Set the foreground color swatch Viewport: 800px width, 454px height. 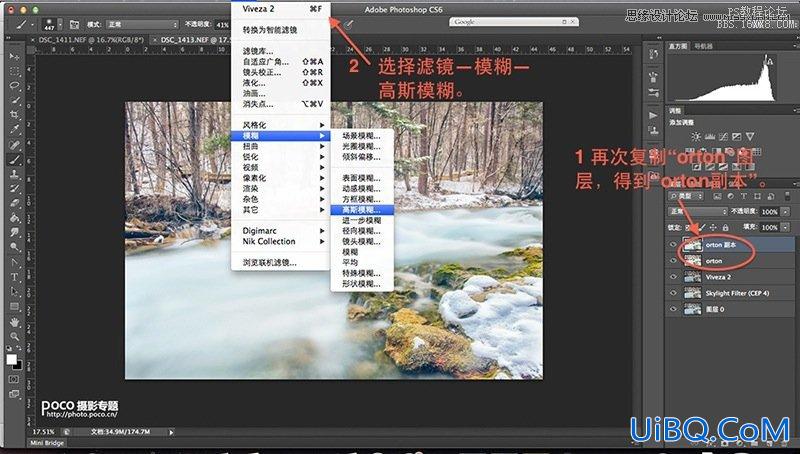click(11, 360)
